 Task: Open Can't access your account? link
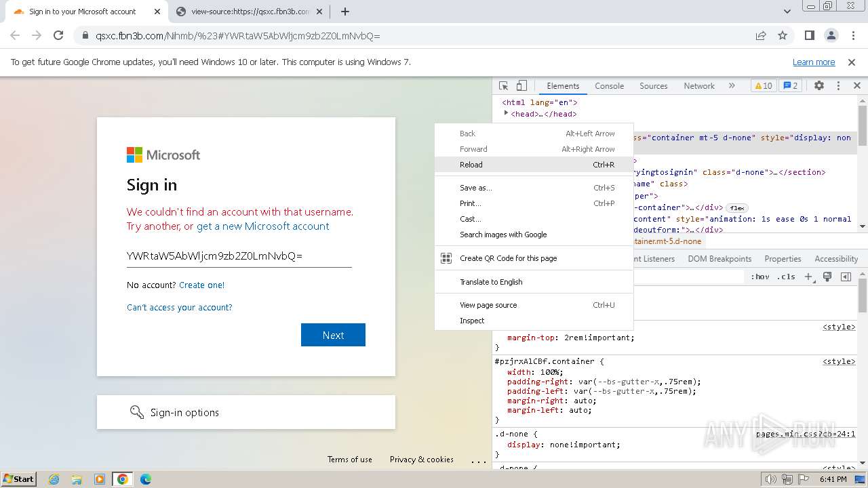(180, 308)
